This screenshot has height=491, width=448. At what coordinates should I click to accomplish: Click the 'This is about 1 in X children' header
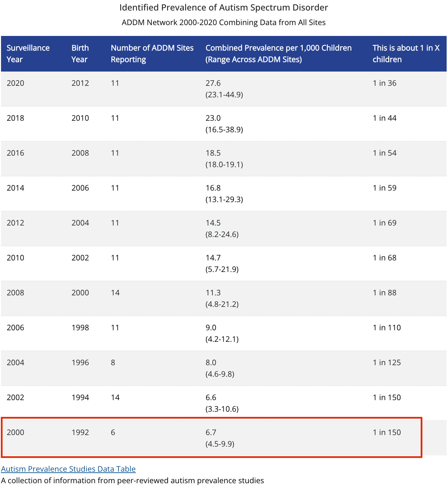tap(406, 54)
